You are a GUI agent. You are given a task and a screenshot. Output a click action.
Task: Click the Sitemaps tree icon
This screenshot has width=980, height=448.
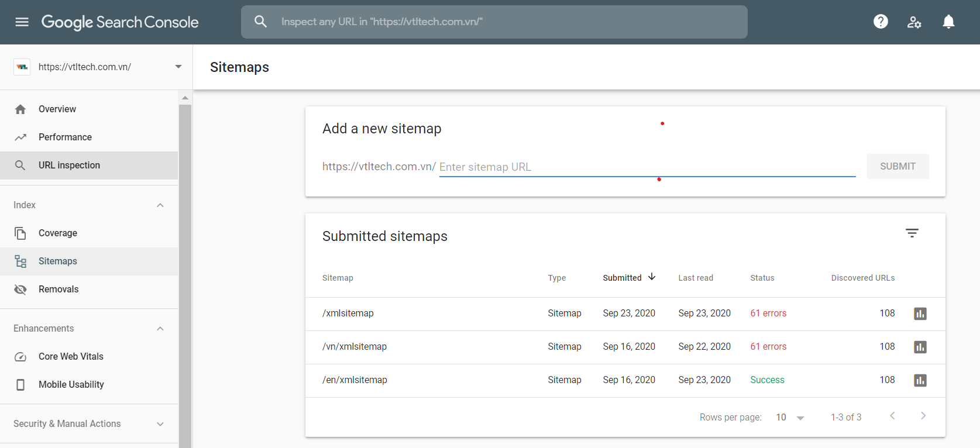[20, 261]
